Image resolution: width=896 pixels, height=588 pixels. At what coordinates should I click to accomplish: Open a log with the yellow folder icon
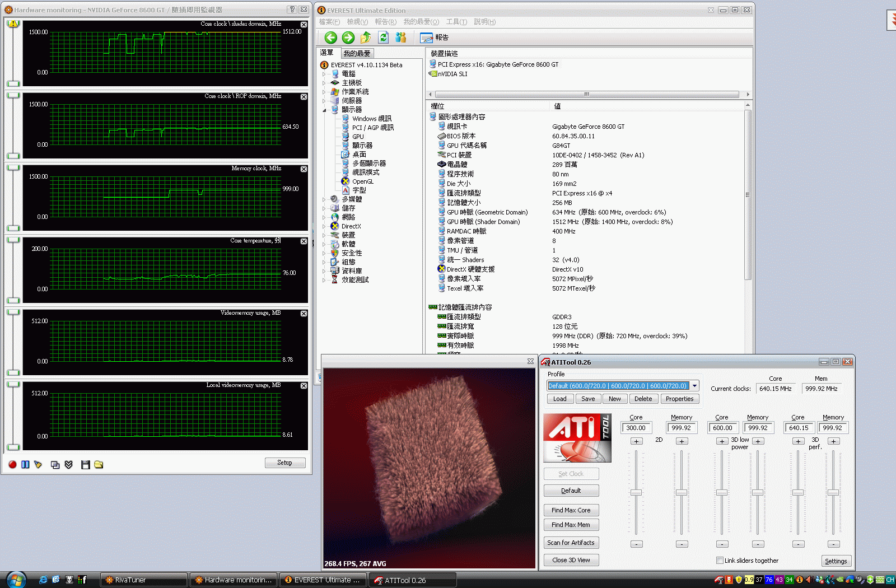(x=99, y=465)
